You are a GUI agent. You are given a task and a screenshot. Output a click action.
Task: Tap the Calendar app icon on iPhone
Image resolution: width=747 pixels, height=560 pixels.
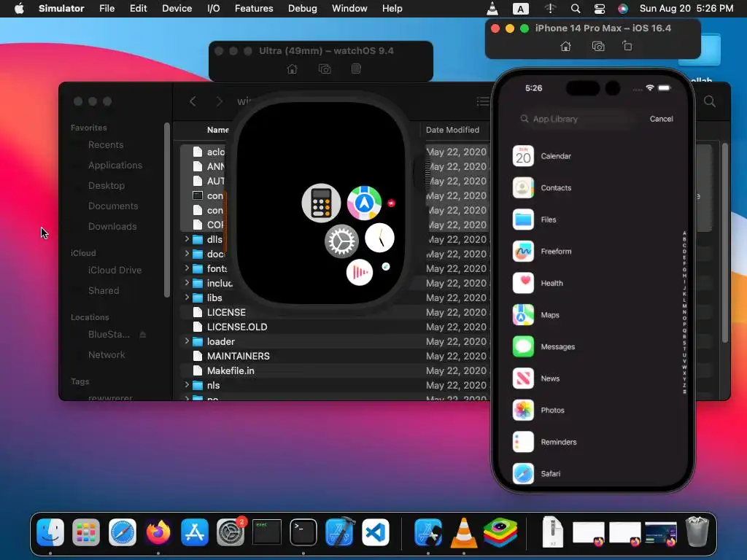523,156
